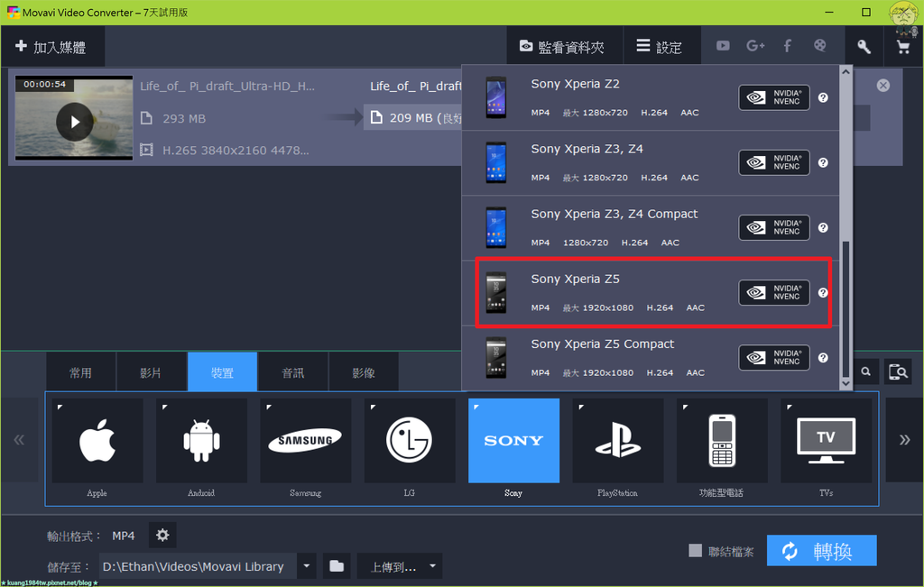Switch to the 影像 tab
The image size is (924, 587).
(x=364, y=372)
